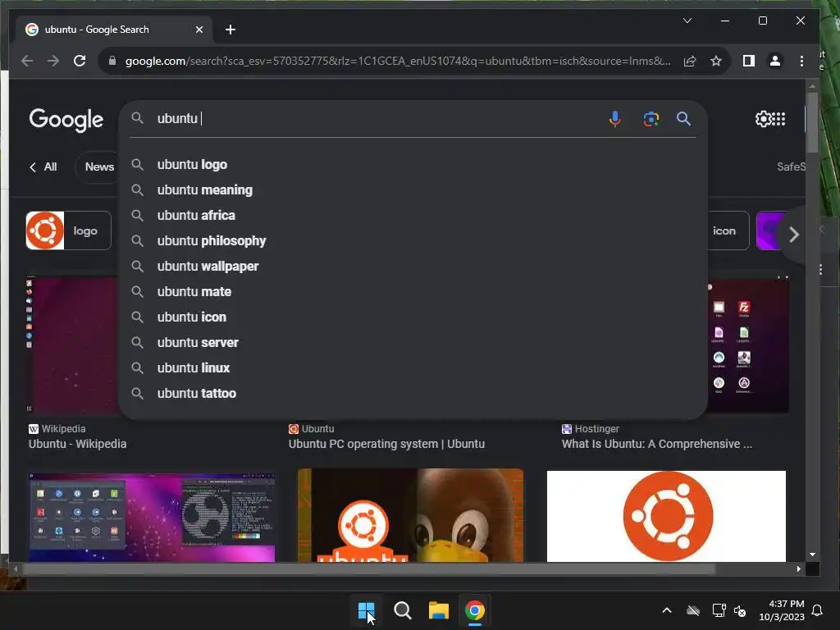
Task: Bookmark this tab with the star
Action: click(715, 61)
